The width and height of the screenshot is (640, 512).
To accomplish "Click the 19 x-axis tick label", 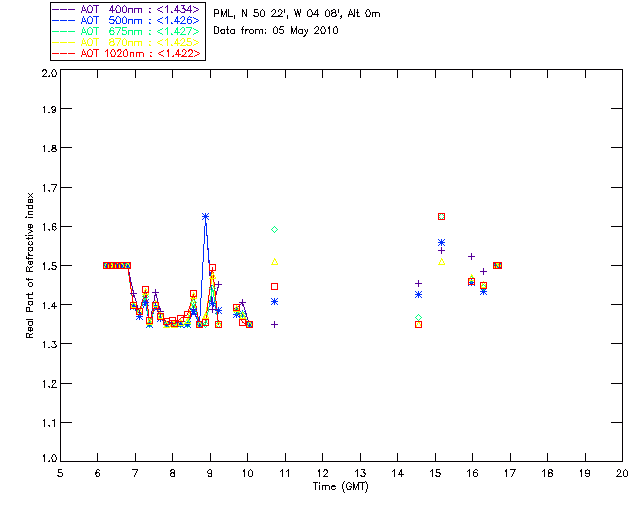I will point(585,473).
